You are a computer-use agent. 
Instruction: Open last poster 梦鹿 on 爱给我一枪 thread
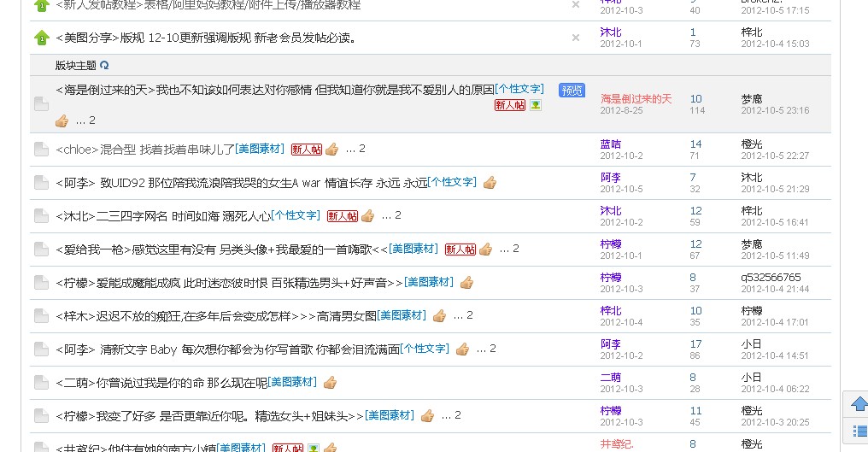click(752, 244)
